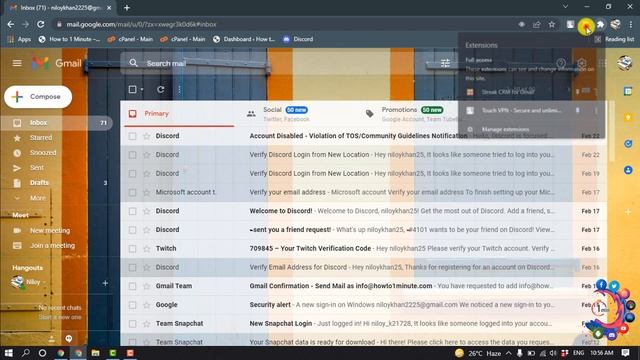Image resolution: width=640 pixels, height=360 pixels.
Task: Select the Google Security alert checkbox
Action: pyautogui.click(x=132, y=305)
